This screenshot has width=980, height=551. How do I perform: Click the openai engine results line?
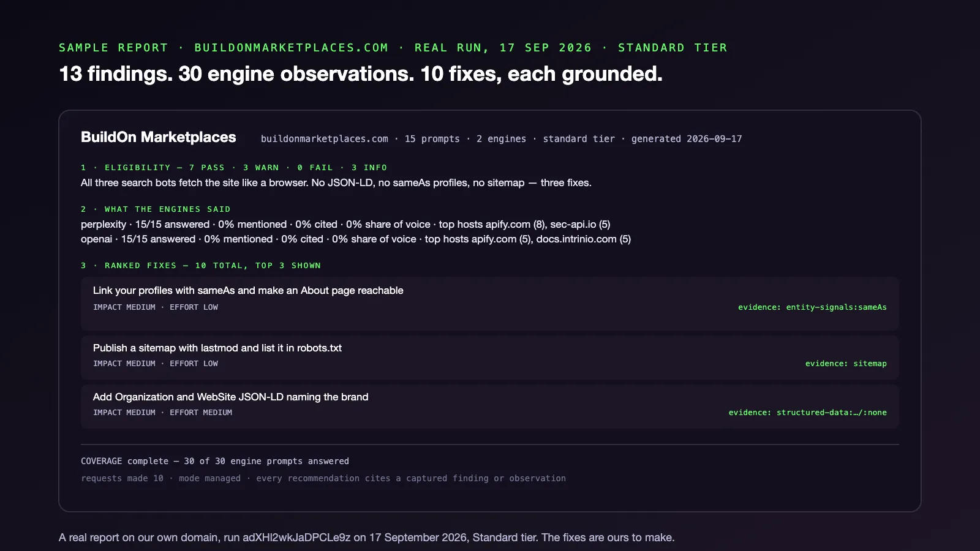(x=356, y=239)
